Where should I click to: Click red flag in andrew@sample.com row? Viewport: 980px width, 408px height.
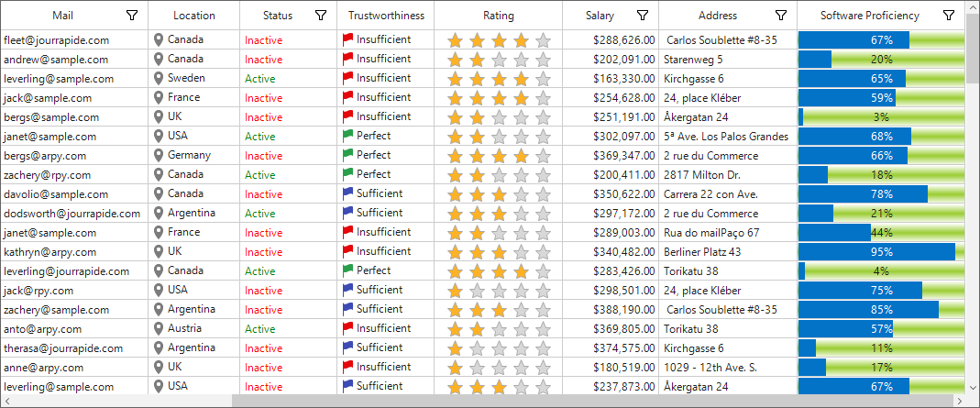coord(348,60)
